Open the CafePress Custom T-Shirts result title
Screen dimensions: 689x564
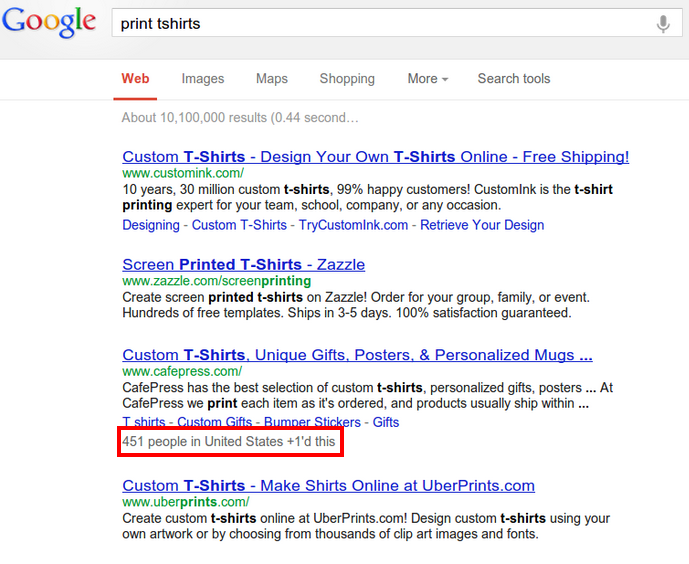click(357, 355)
